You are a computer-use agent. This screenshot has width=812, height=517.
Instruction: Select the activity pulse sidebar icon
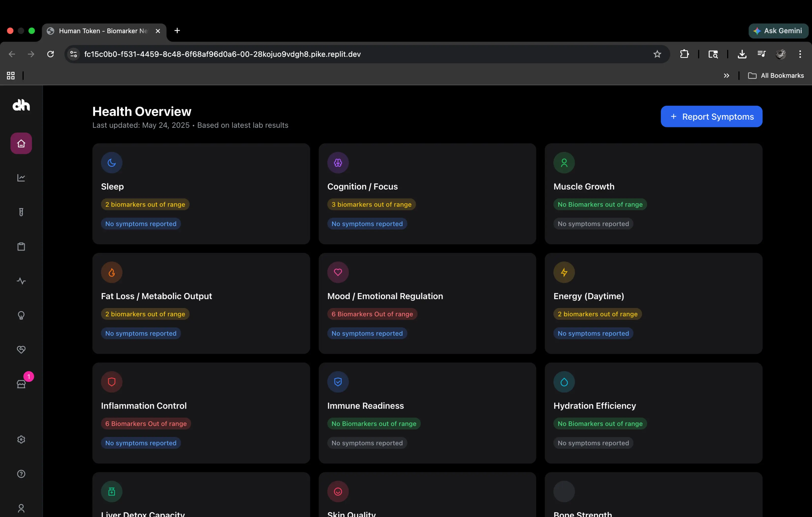click(21, 281)
